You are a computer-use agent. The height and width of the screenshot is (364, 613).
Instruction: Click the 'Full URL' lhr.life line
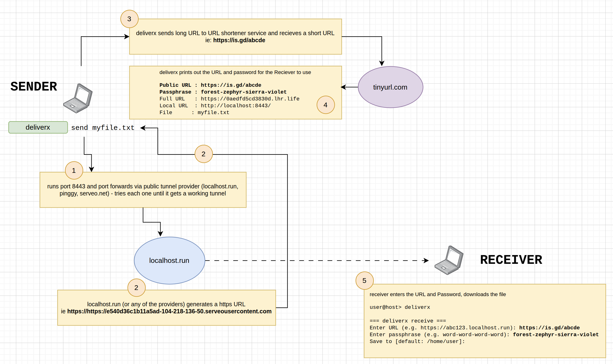229,99
